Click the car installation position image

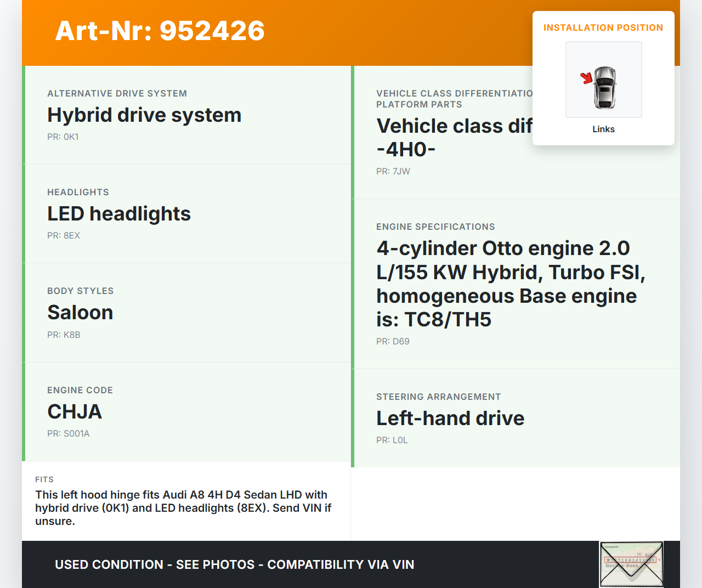point(604,80)
